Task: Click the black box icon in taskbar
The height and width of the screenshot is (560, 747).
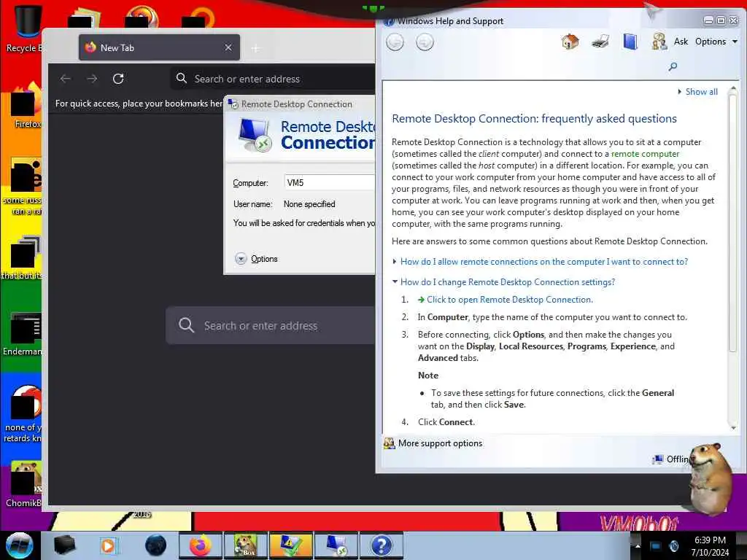Action: [x=64, y=545]
